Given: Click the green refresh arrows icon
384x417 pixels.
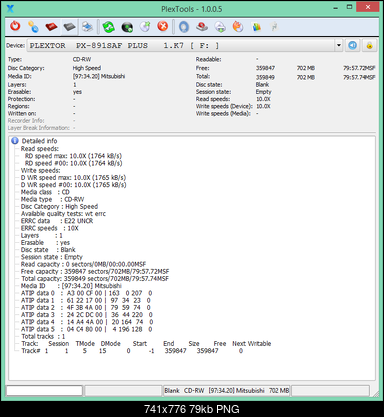Looking at the screenshot, I should (x=108, y=27).
